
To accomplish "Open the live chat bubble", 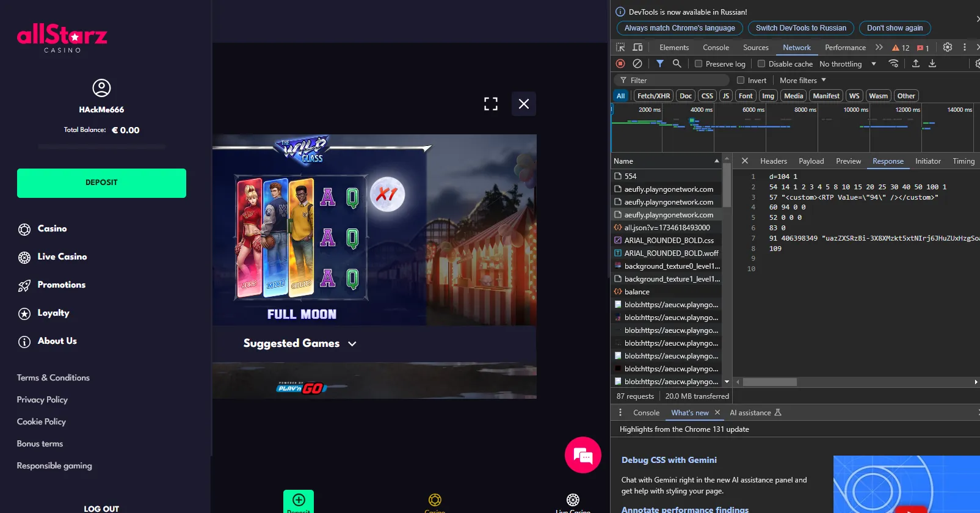I will click(x=583, y=455).
